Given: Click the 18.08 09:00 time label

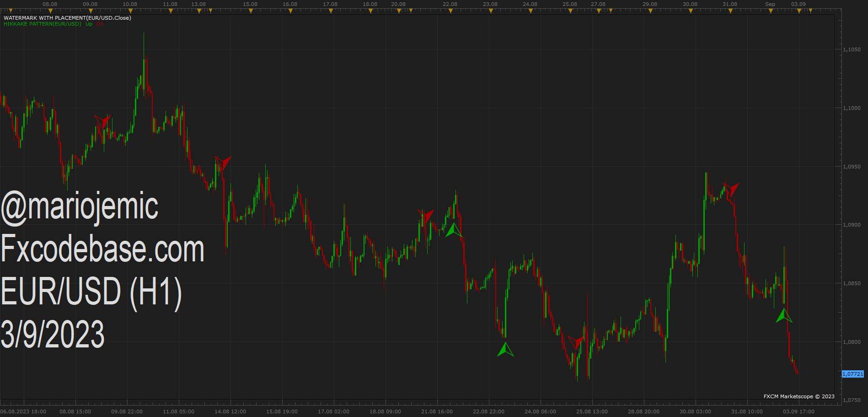Looking at the screenshot, I should tap(386, 412).
